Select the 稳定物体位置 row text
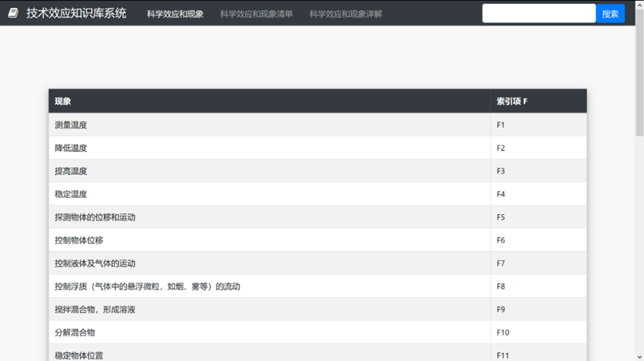 [x=79, y=356]
